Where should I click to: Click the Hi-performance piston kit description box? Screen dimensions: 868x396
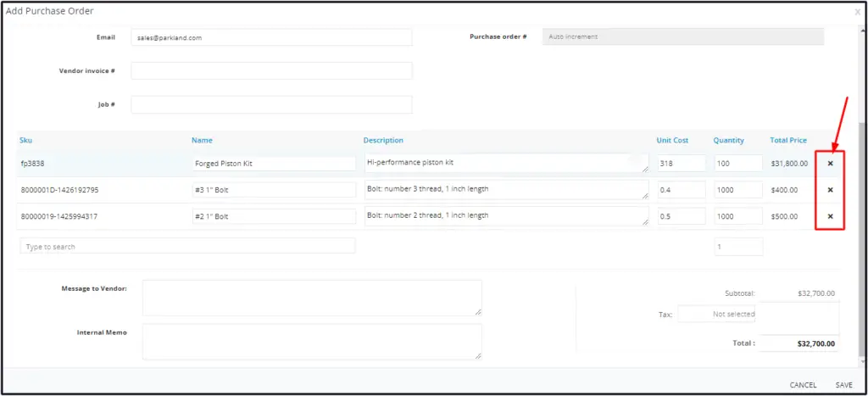point(506,163)
